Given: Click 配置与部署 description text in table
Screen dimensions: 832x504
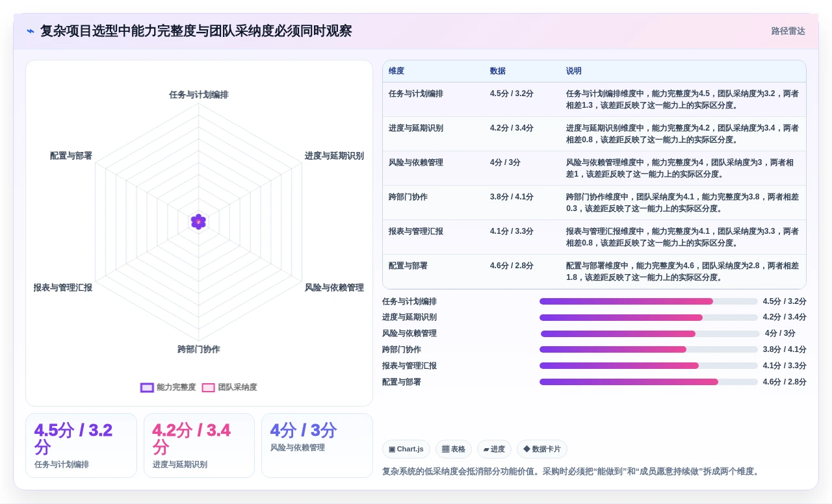Looking at the screenshot, I should point(682,271).
